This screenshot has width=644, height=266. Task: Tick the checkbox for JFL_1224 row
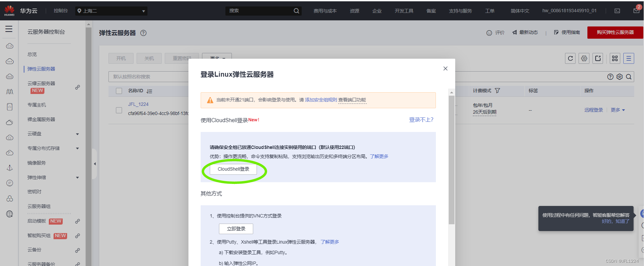click(x=119, y=110)
